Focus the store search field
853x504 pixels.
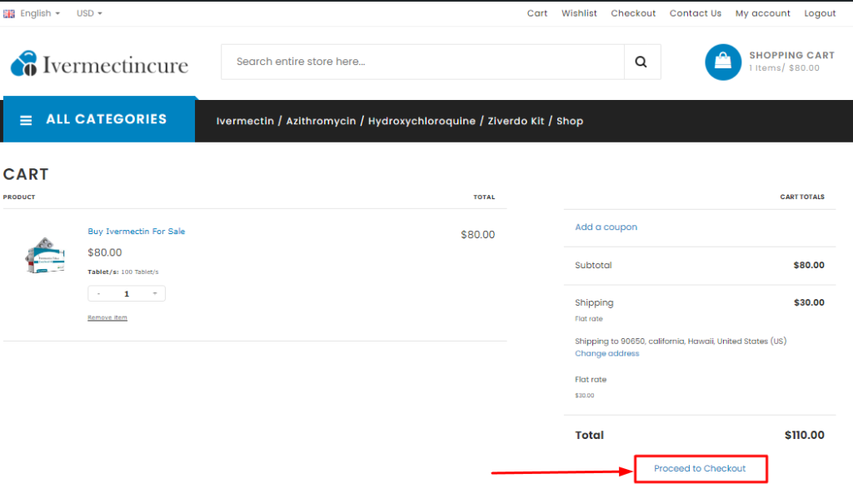click(x=422, y=62)
